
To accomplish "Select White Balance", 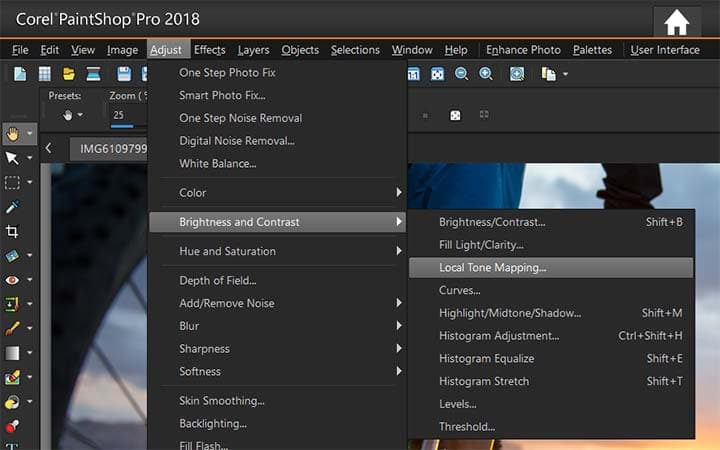I will (x=277, y=163).
